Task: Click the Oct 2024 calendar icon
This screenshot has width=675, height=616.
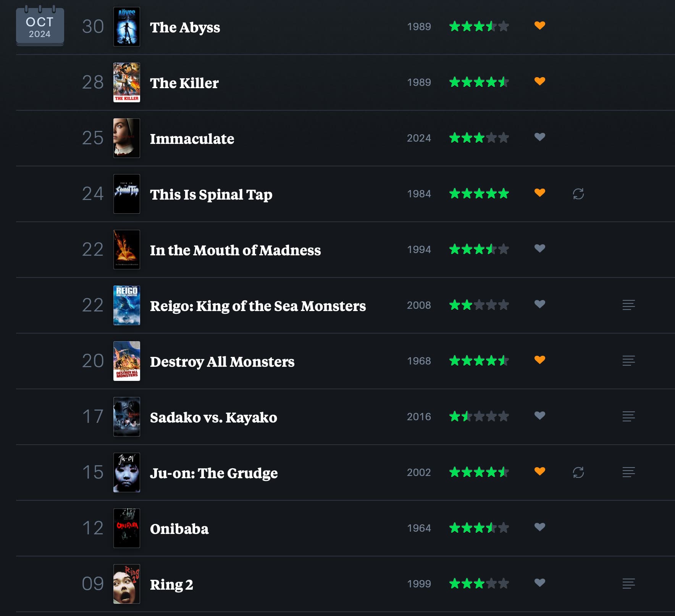Action: point(40,27)
